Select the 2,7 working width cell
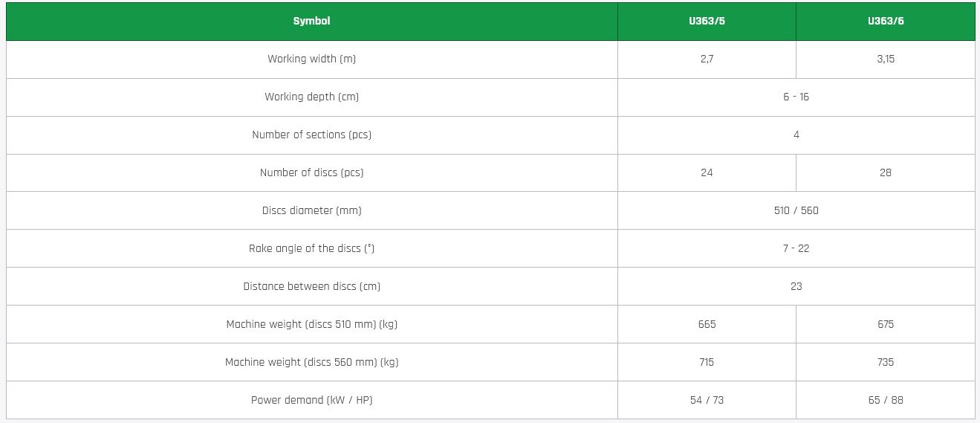The image size is (980, 423). click(x=707, y=59)
